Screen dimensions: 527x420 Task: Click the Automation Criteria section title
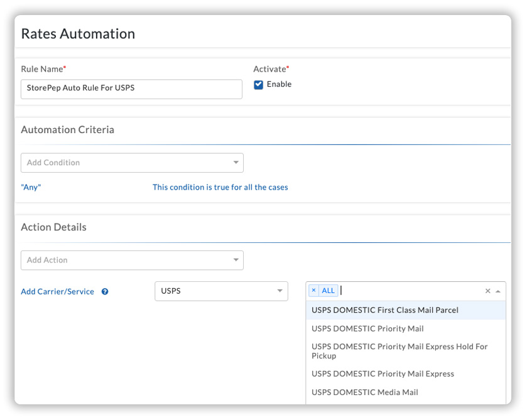point(68,130)
